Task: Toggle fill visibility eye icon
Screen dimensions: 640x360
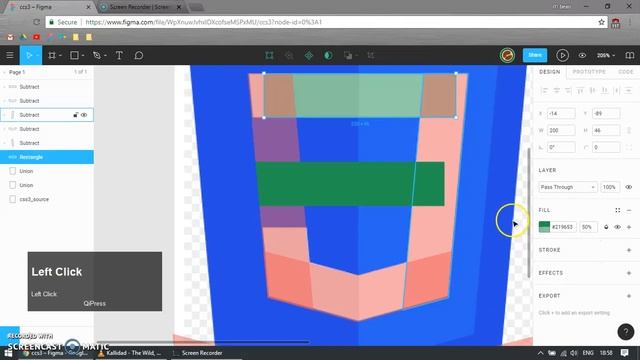Action: (618, 227)
